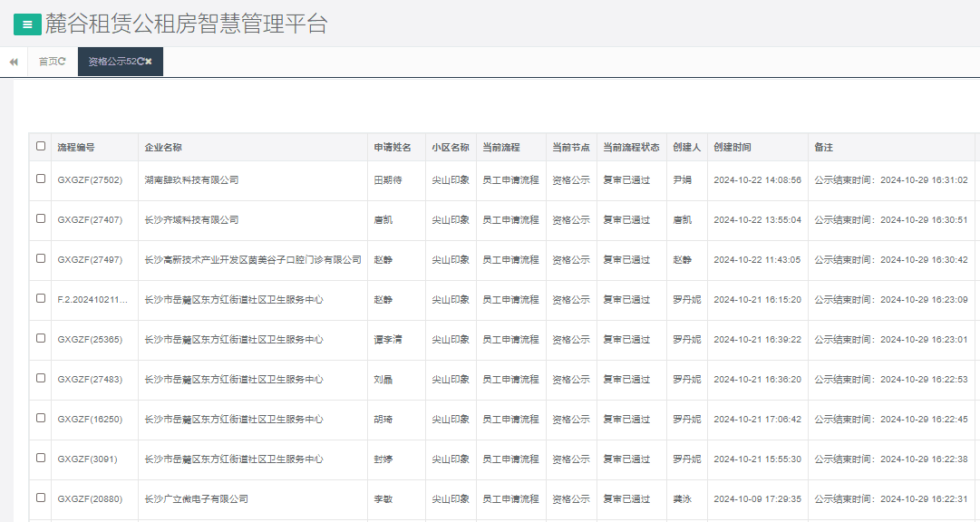Reload 资格公示 tab with its refresh icon
Viewport: 980px width, 522px height.
[141, 62]
